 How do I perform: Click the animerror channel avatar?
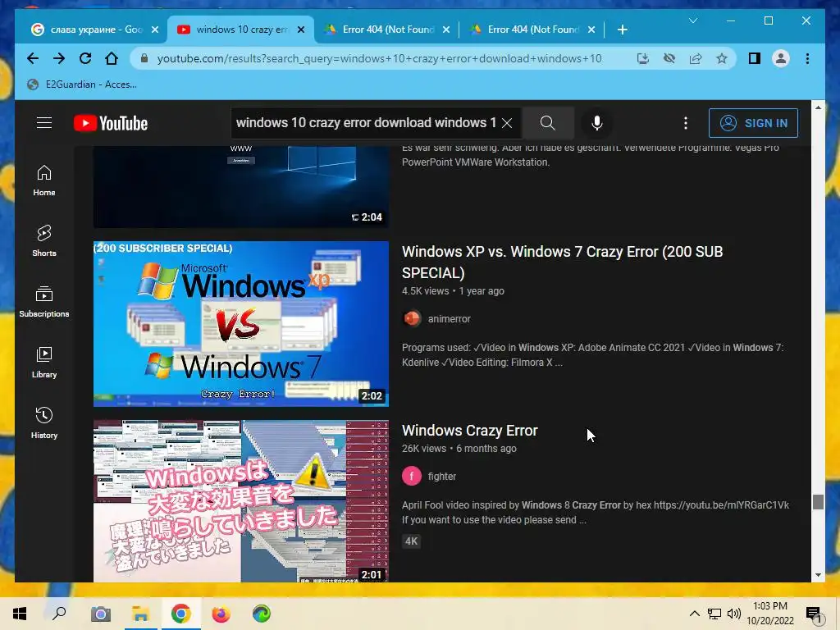click(412, 319)
